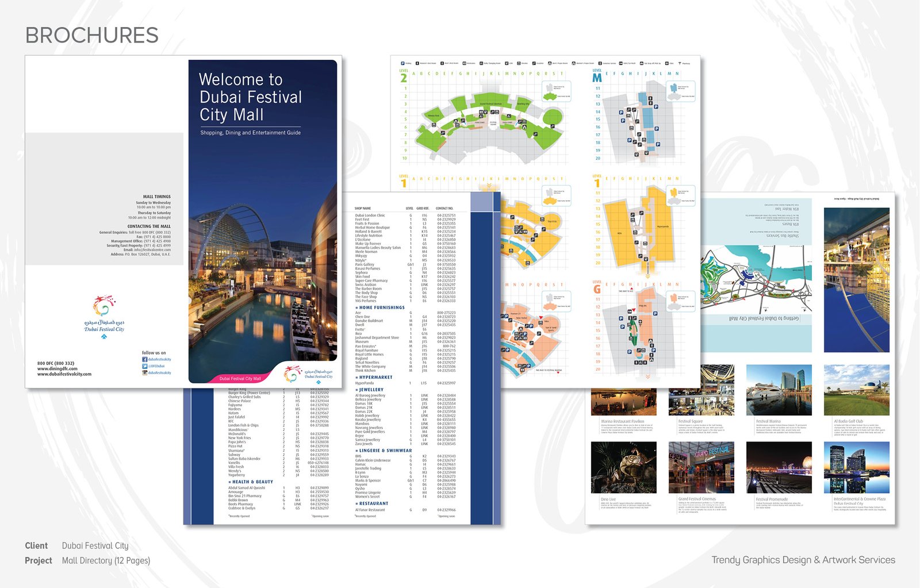
Task: Click the SHOP NAME column header
Action: point(363,208)
